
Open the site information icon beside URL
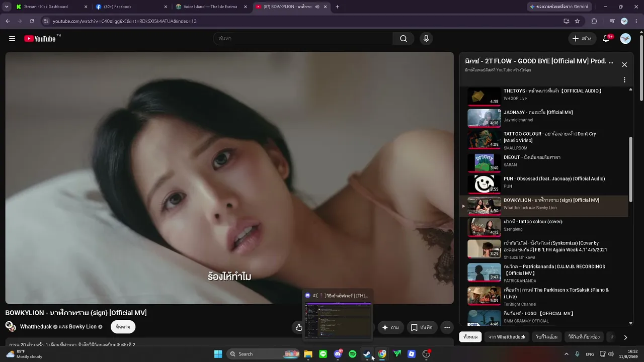[x=46, y=21]
